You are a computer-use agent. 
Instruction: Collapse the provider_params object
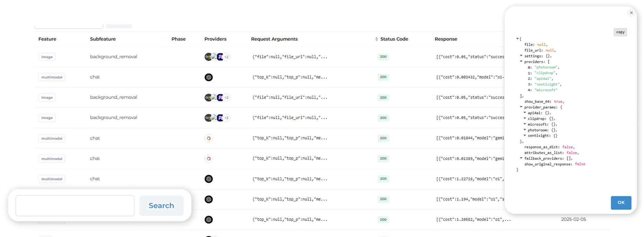coord(521,107)
